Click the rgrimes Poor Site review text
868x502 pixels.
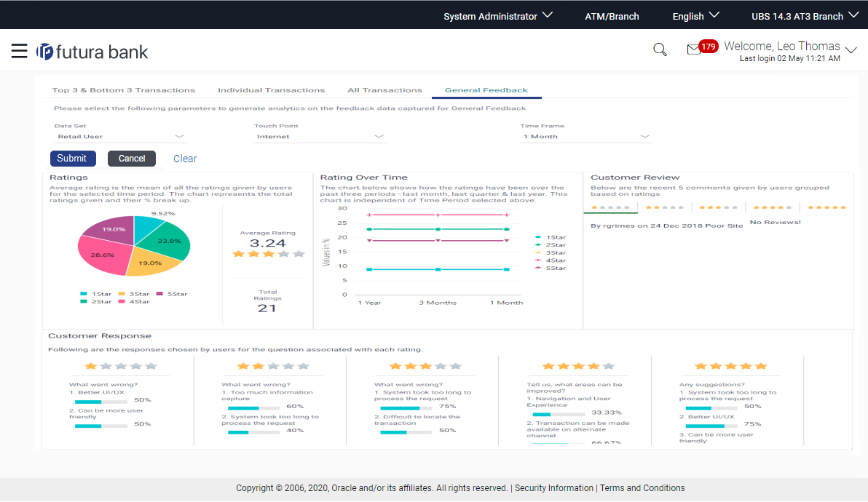666,226
